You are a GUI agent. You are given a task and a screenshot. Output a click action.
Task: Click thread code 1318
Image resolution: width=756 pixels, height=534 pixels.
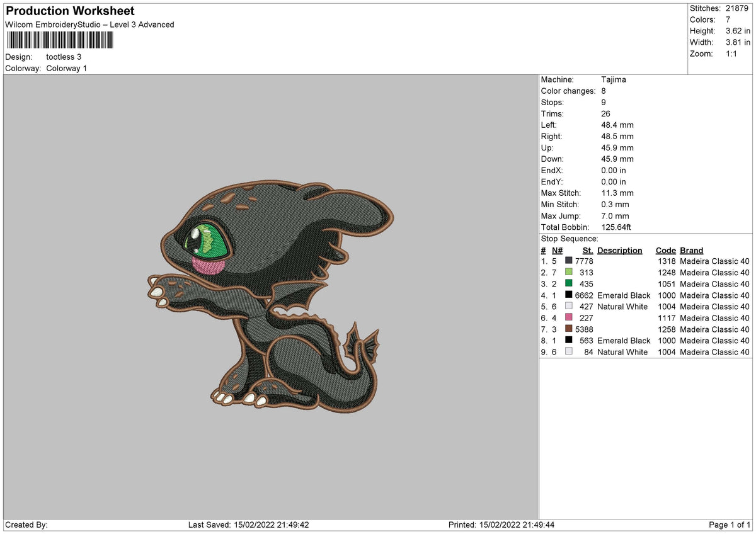(667, 261)
